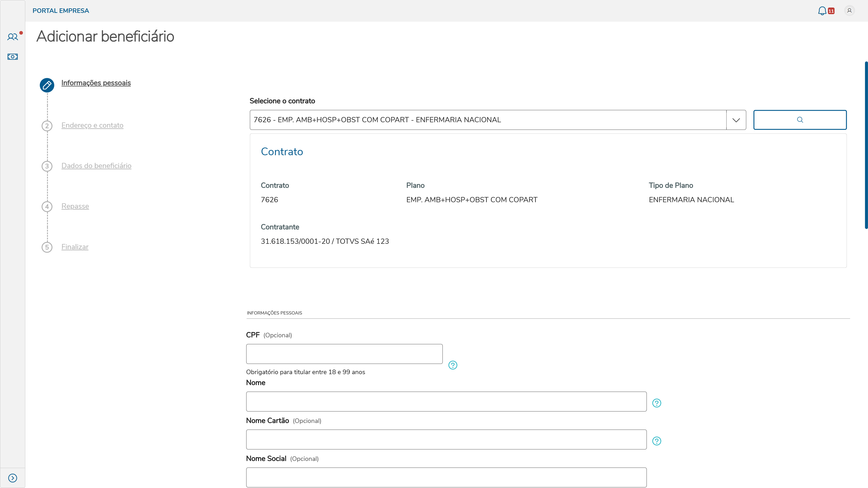The height and width of the screenshot is (488, 868).
Task: Click the search contract magnifier button
Action: 800,120
